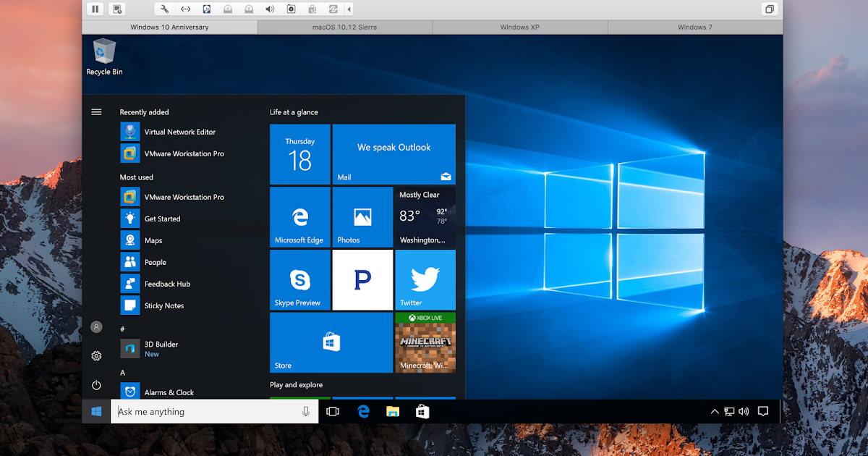Viewport: 868px width, 456px height.
Task: Show hidden tray icons chevron
Action: tap(715, 411)
